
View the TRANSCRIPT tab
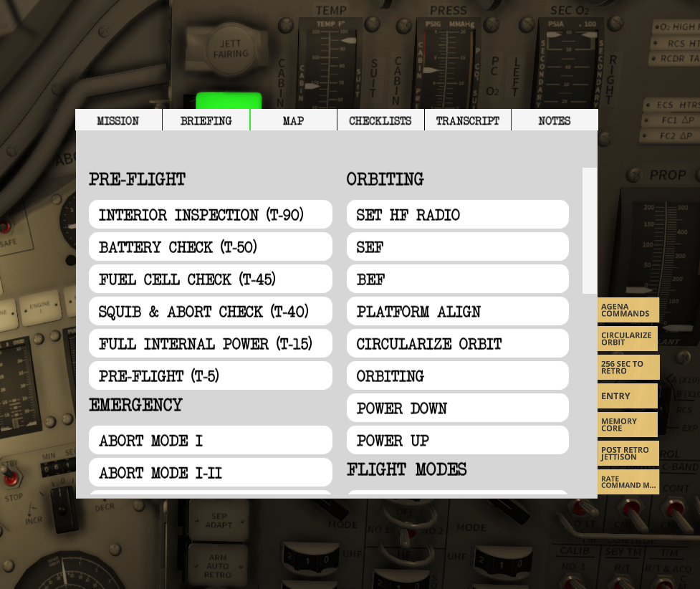coord(467,120)
